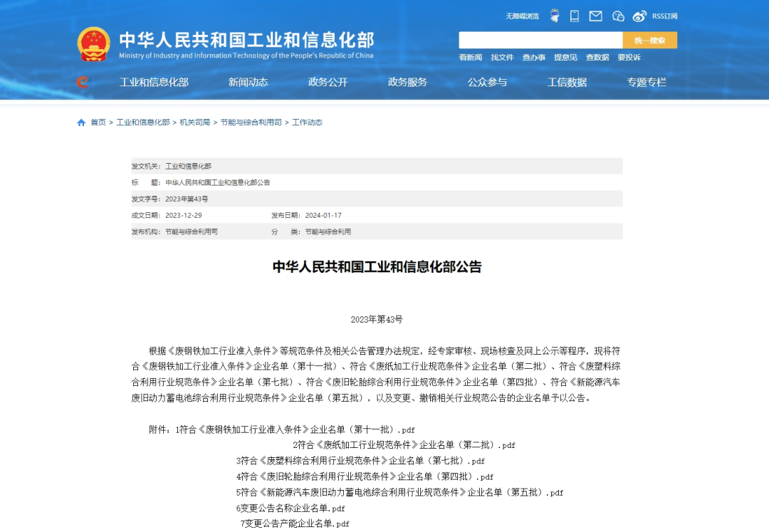Click 工作动态 breadcrumb link
769x532 pixels.
[307, 122]
